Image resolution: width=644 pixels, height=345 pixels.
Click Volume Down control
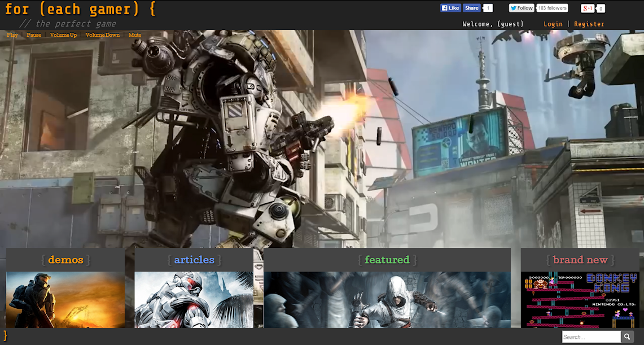[x=103, y=35]
